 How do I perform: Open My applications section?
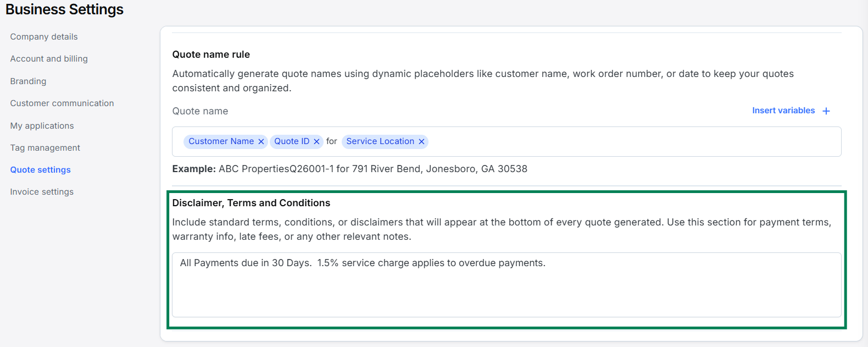(x=42, y=126)
